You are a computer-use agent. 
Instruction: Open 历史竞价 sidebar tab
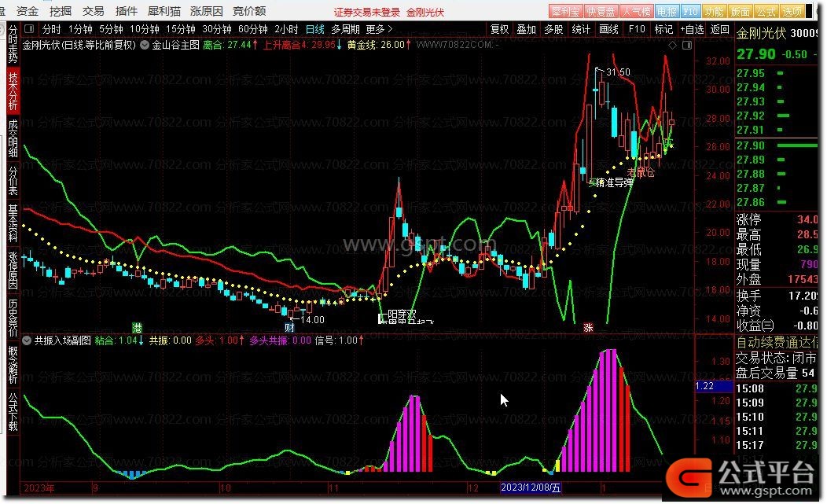coord(13,318)
